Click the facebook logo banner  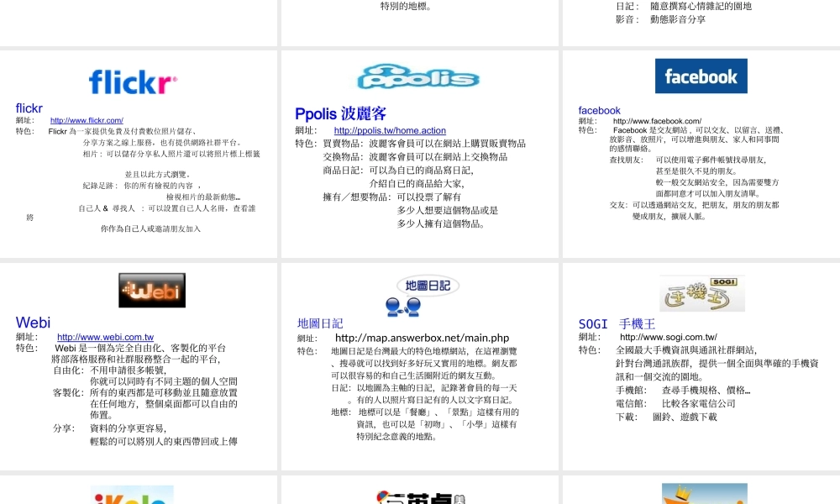(701, 76)
